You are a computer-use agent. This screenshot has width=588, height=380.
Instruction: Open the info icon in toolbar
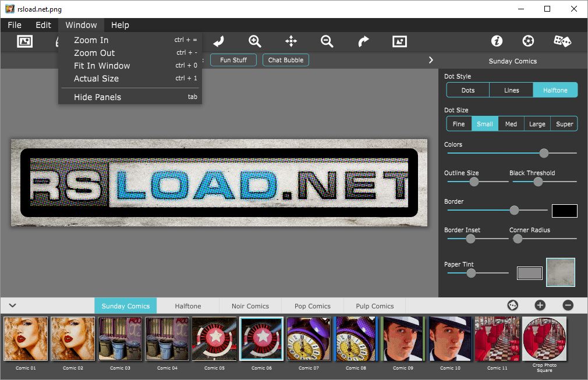click(497, 41)
